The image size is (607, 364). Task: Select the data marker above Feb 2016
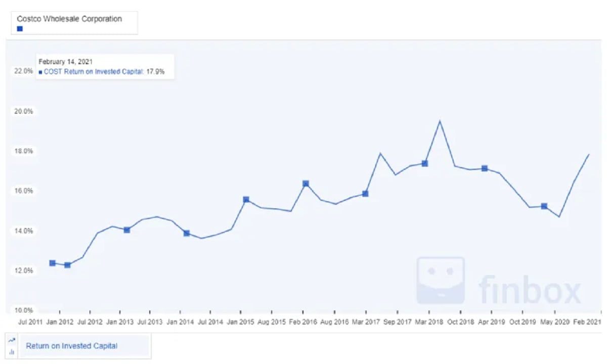click(x=306, y=184)
